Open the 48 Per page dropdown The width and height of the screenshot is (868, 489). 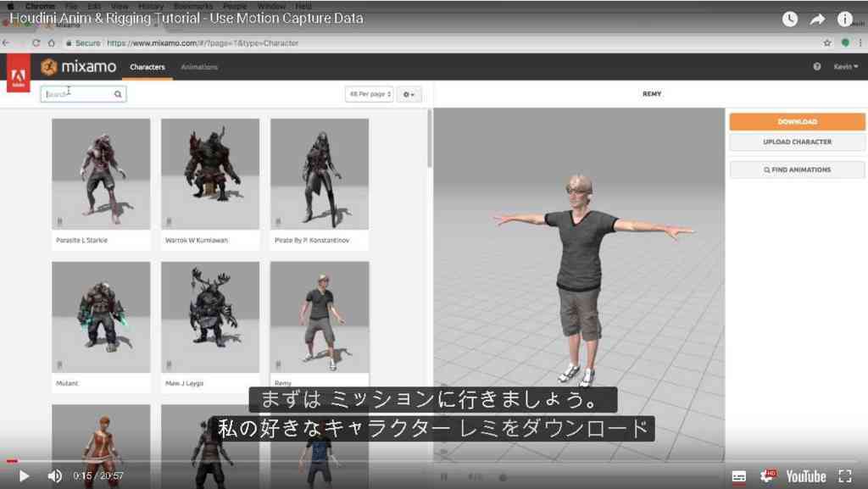click(x=370, y=94)
